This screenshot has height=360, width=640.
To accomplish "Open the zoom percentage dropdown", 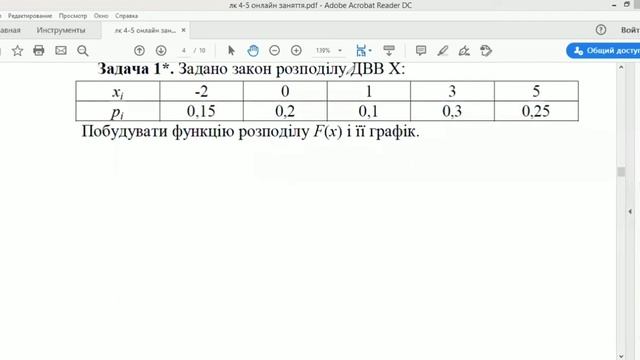I will tap(340, 51).
